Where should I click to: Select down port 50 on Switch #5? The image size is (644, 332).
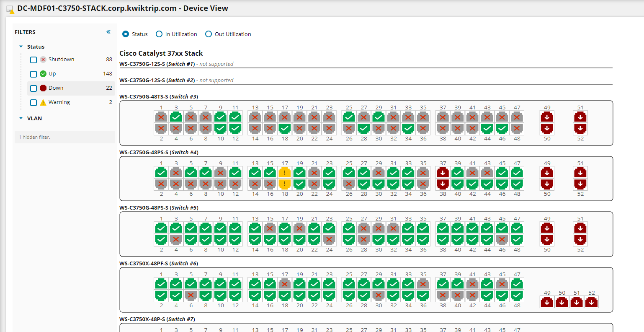(547, 239)
